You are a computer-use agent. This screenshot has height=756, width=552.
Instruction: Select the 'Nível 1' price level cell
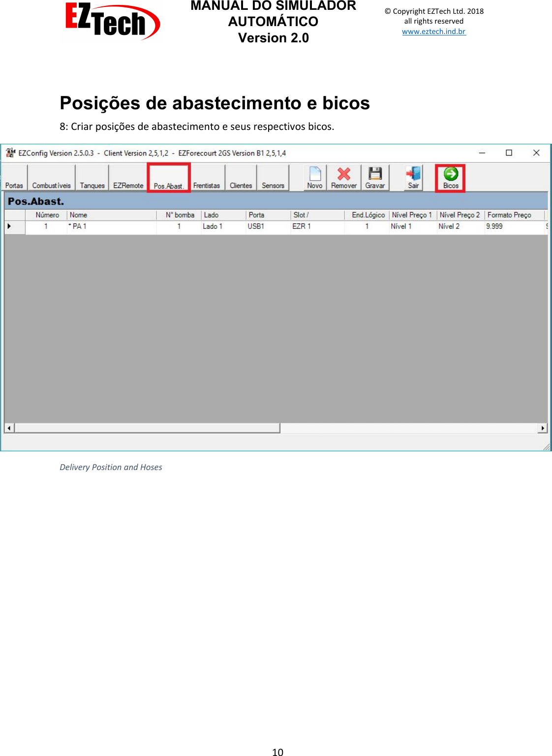point(413,226)
